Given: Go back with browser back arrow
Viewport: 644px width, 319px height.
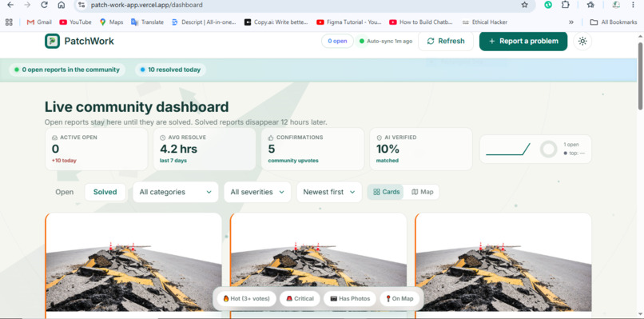Looking at the screenshot, I should [10, 5].
